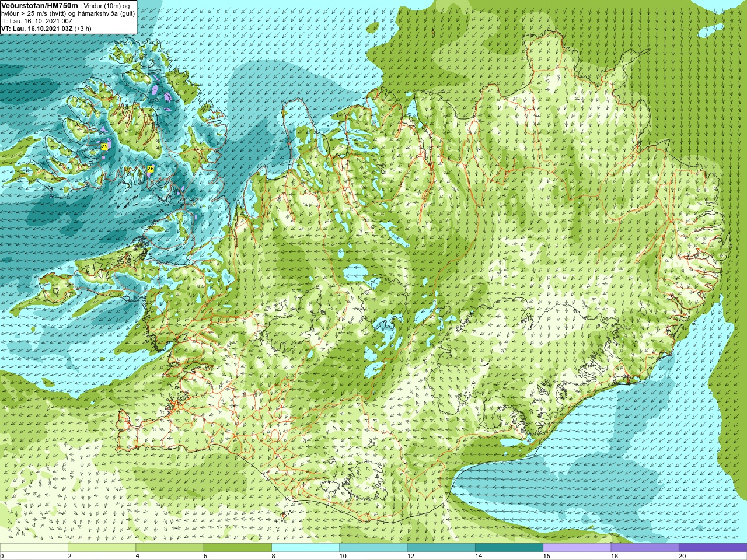Pick the 4–6 m/s green legend swatch

[169, 548]
